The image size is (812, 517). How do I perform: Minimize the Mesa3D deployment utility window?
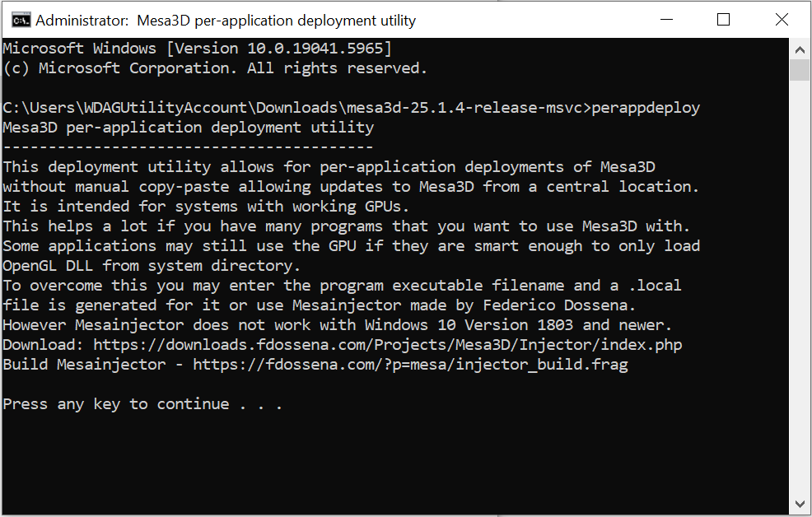tap(666, 20)
